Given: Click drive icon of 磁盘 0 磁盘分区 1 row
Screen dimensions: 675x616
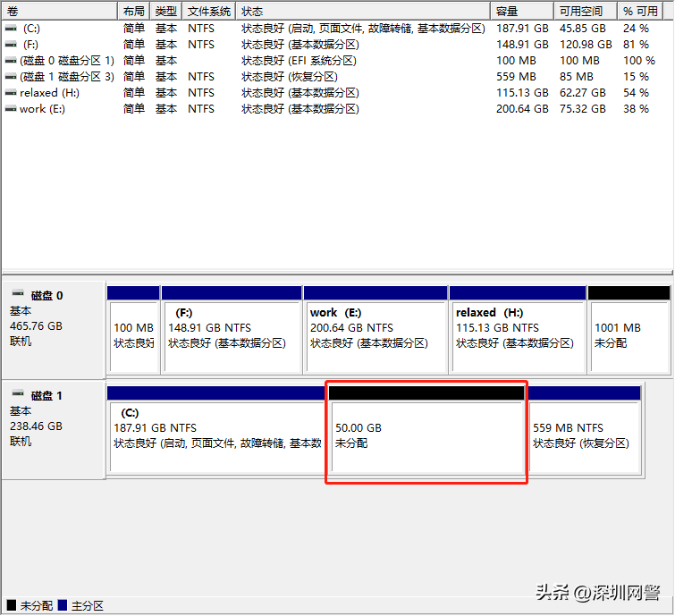Looking at the screenshot, I should tap(11, 61).
